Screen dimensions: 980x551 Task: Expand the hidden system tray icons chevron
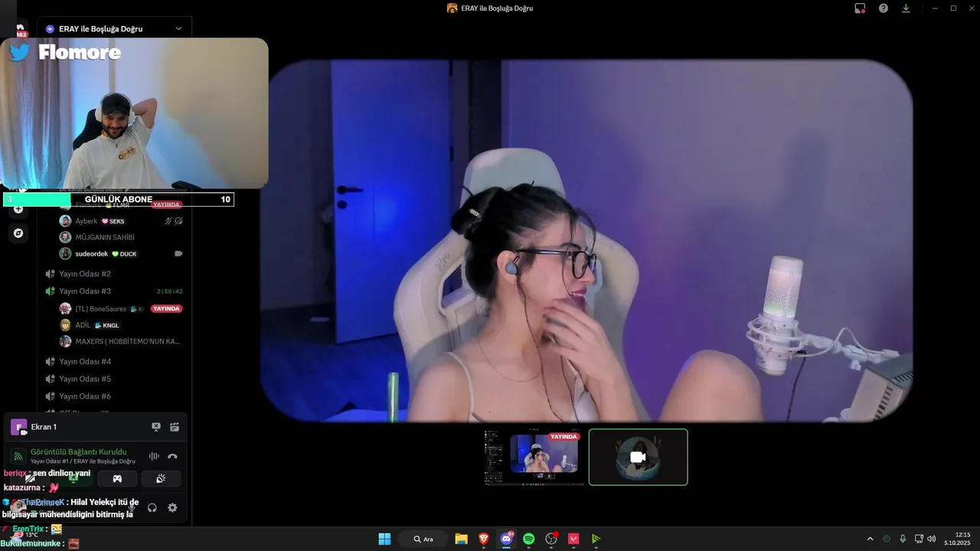point(870,539)
